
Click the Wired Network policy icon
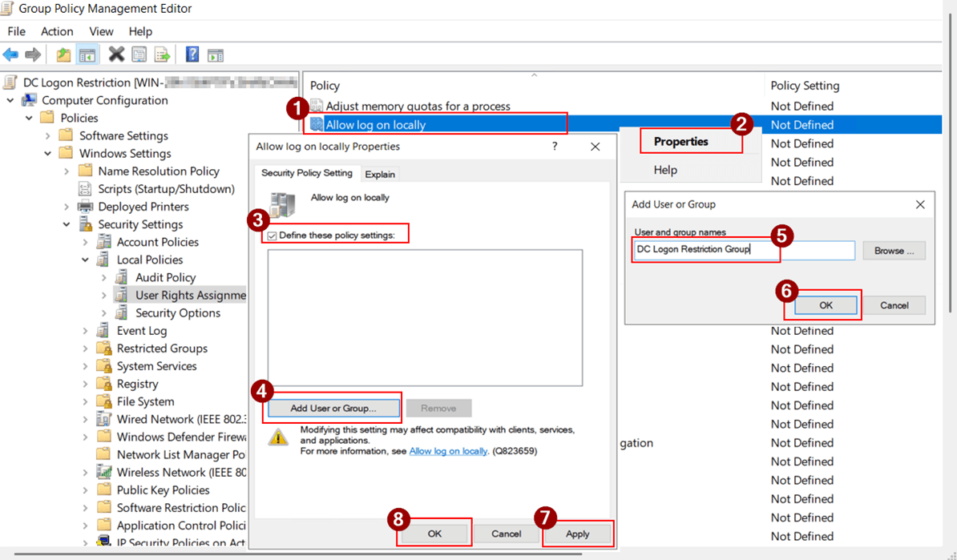[104, 419]
